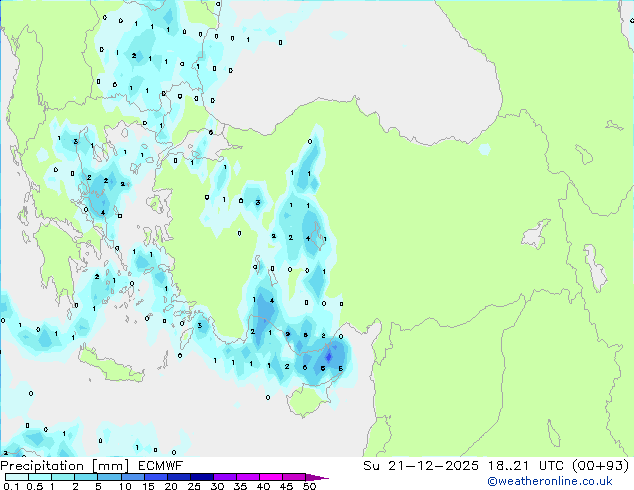
Task: Click the island of Crete on map
Action: (111, 366)
